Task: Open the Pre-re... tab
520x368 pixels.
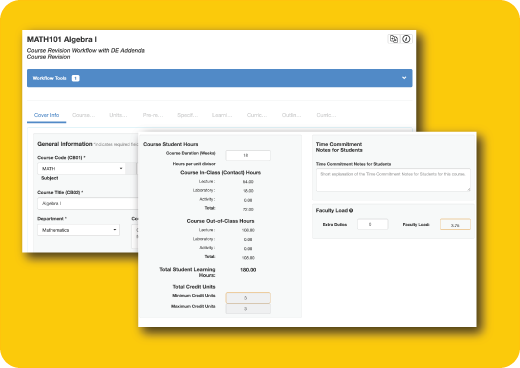Action: pos(153,115)
